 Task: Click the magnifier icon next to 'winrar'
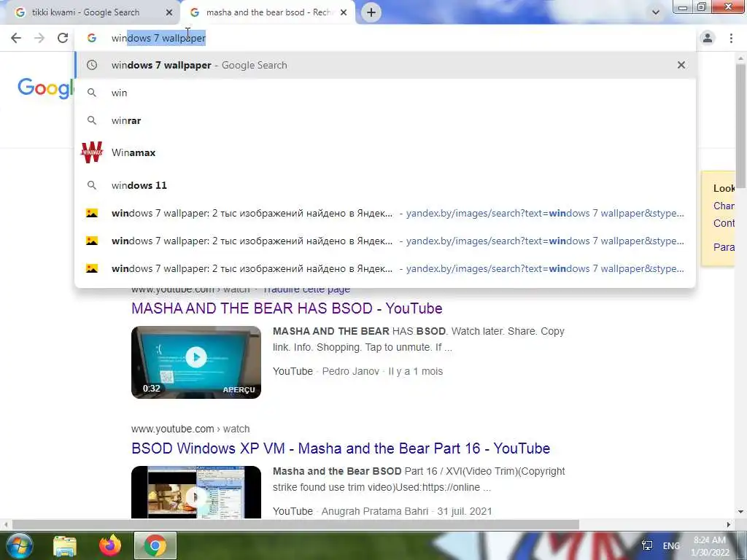tap(91, 120)
